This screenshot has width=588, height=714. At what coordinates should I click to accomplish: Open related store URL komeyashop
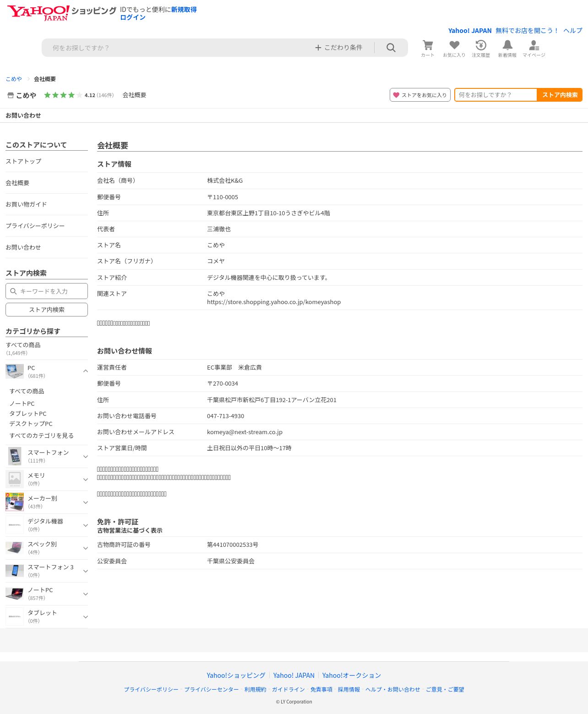pyautogui.click(x=274, y=302)
